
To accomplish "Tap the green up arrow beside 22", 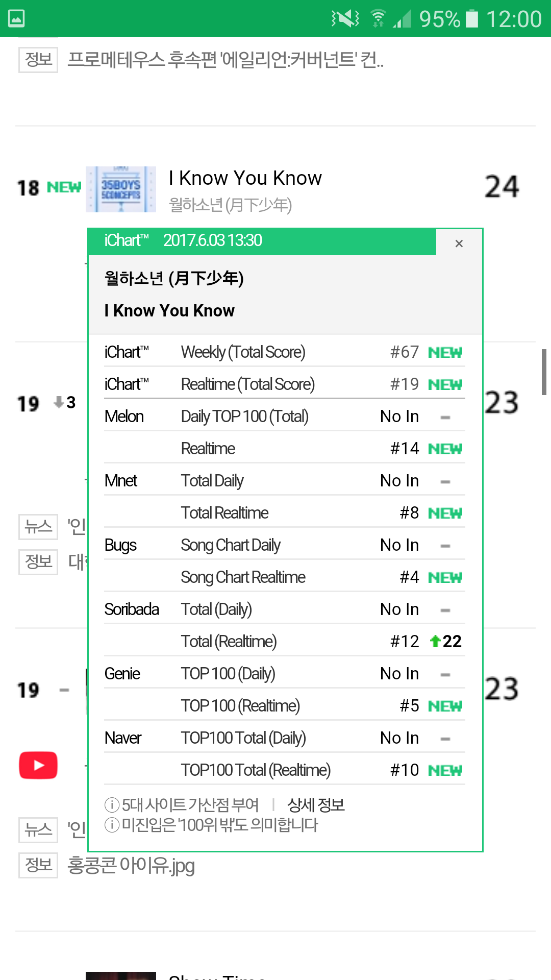I will pyautogui.click(x=435, y=641).
